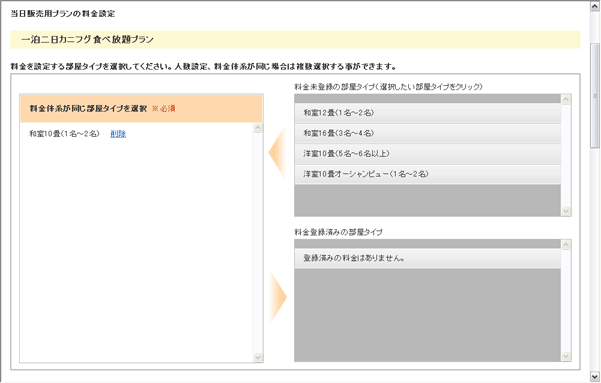Select room type 和室16畳(3名~4名)
The width and height of the screenshot is (601, 383).
pos(427,133)
